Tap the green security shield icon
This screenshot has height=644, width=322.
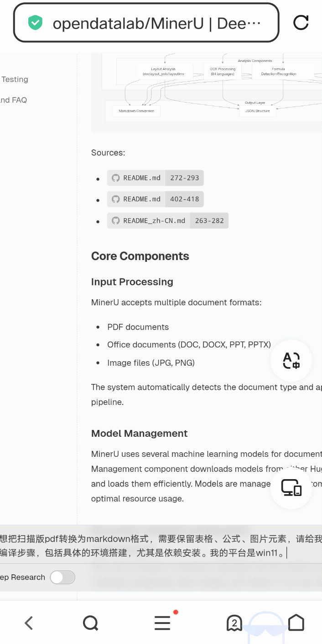coord(35,23)
